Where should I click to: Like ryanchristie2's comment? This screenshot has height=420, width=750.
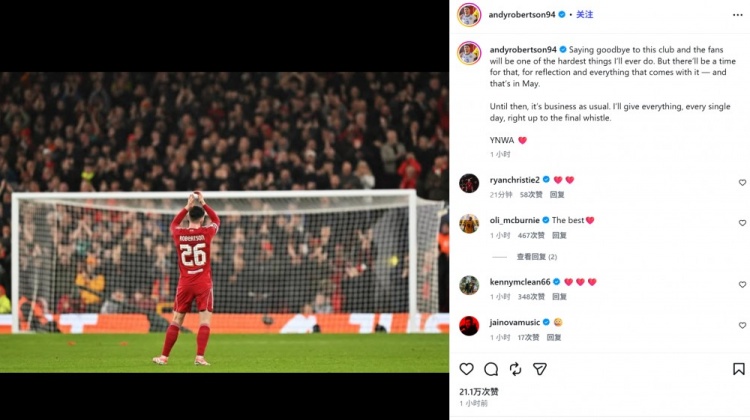tap(742, 183)
